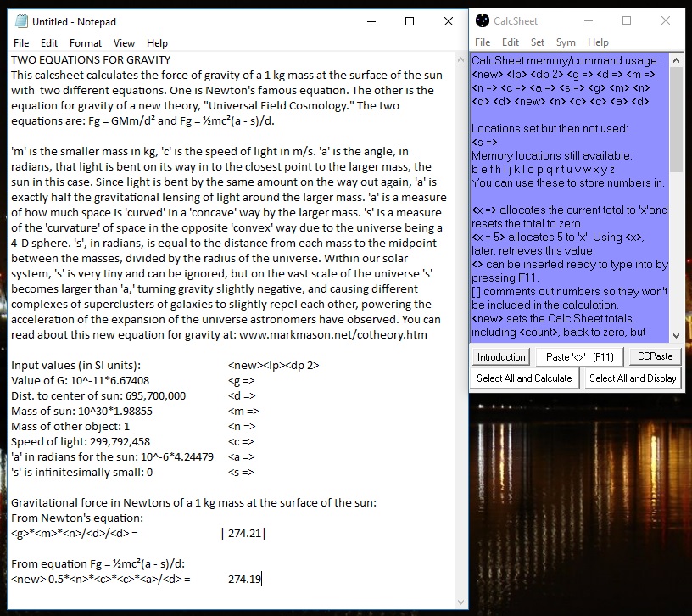692x616 pixels.
Task: Click "'a' in radians for the sun" line
Action: click(112, 457)
